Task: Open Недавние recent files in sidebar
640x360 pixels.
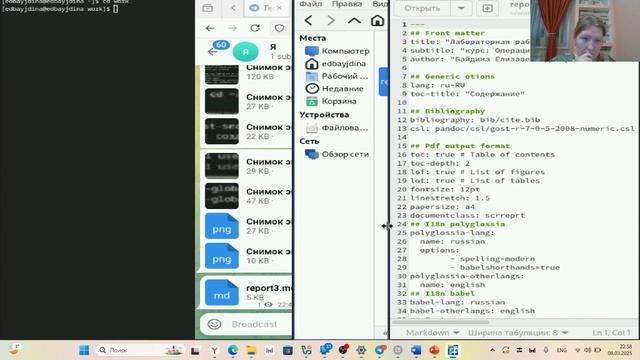Action: (334, 89)
